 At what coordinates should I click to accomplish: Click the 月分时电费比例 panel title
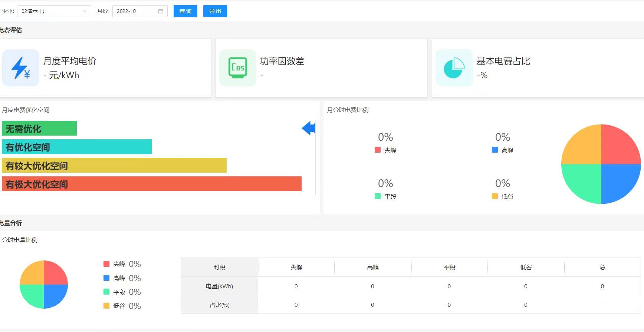click(348, 110)
